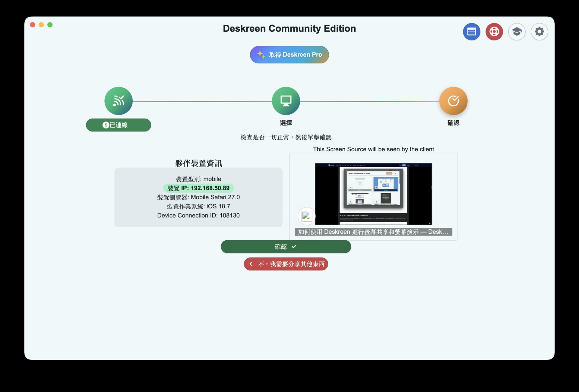579x392 pixels.
Task: Click the 確認 step label under orange circle
Action: tap(453, 123)
